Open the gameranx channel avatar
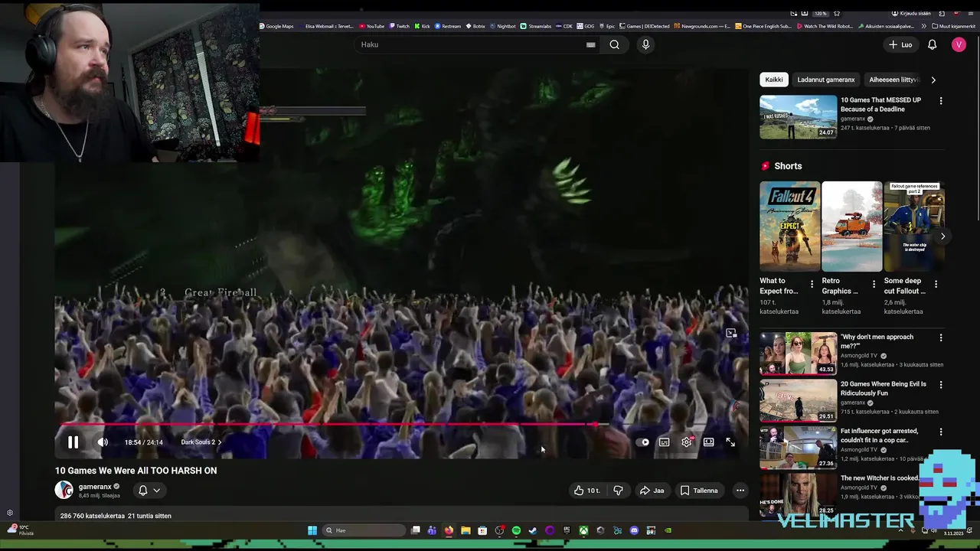The image size is (980, 551). click(x=64, y=490)
